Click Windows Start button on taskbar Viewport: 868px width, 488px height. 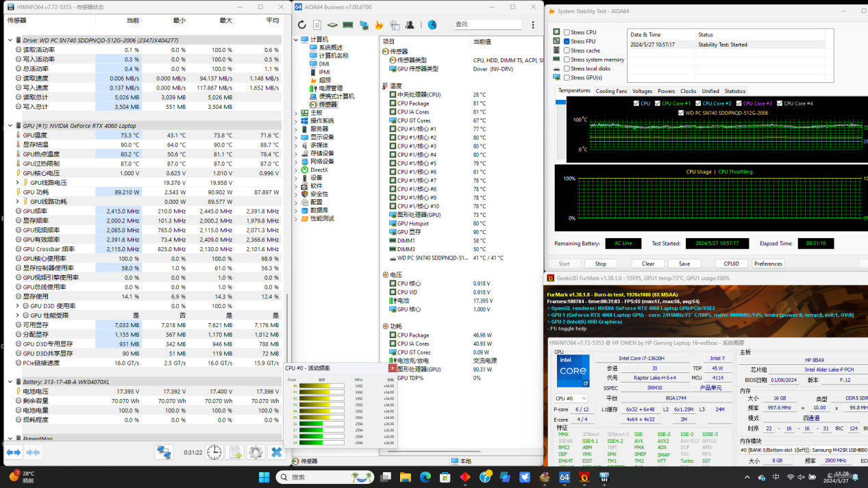264,476
